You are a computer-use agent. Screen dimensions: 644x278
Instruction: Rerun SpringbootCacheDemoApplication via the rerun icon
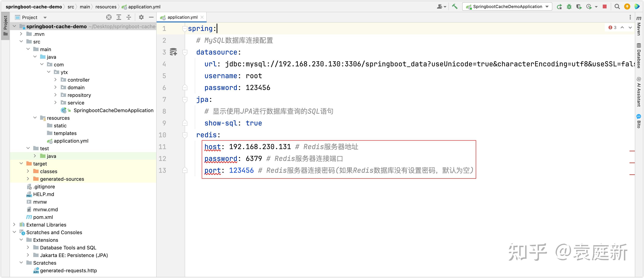tap(560, 7)
